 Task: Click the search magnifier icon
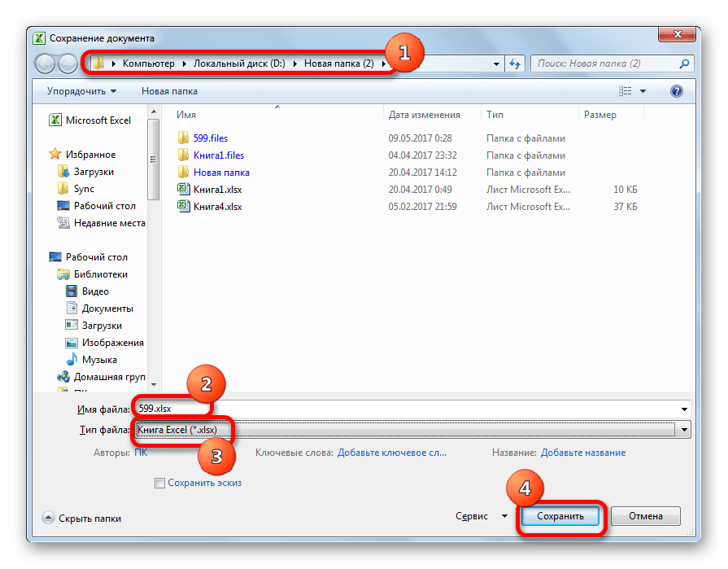684,63
